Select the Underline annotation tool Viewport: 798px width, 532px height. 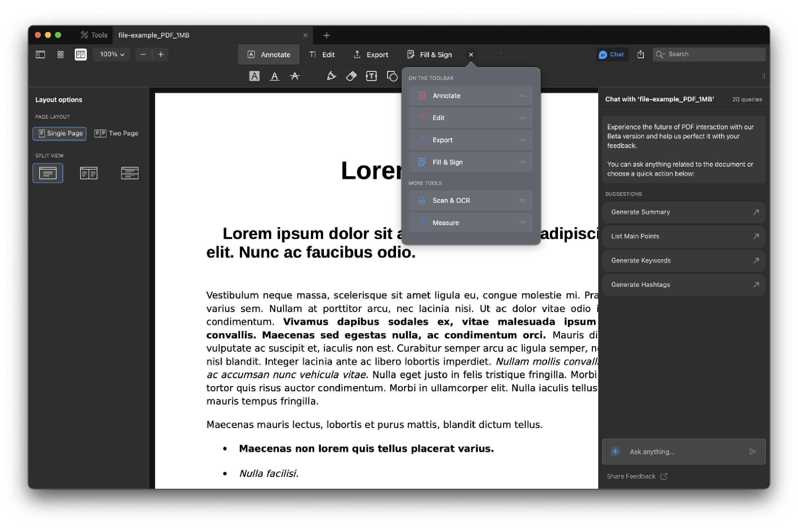point(275,76)
